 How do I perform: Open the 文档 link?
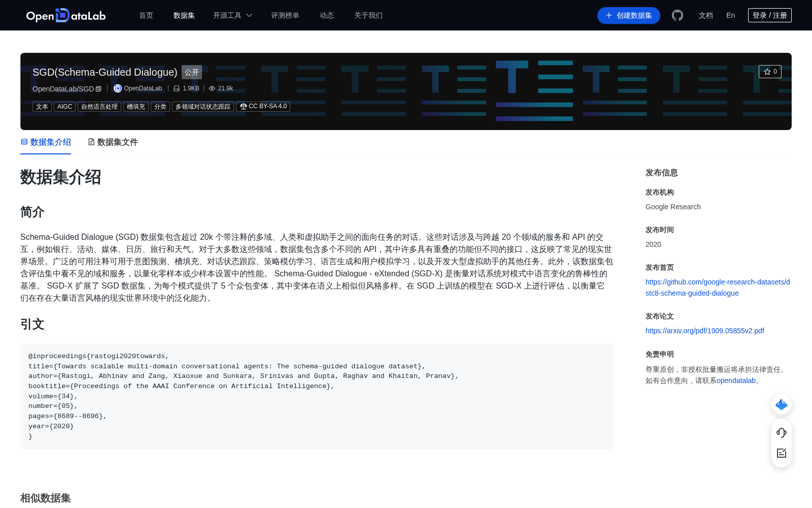[706, 15]
